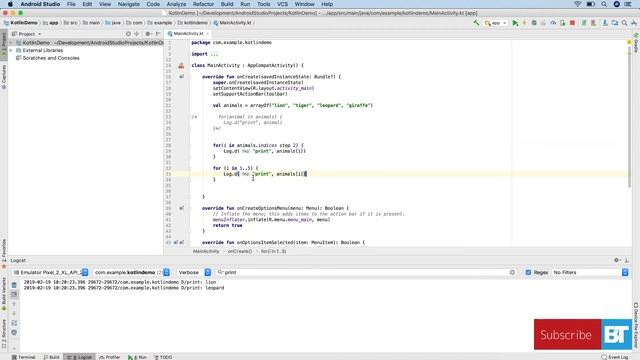The width and height of the screenshot is (640, 360).
Task: Toggle the Structure side tool window
Action: click(x=4, y=334)
